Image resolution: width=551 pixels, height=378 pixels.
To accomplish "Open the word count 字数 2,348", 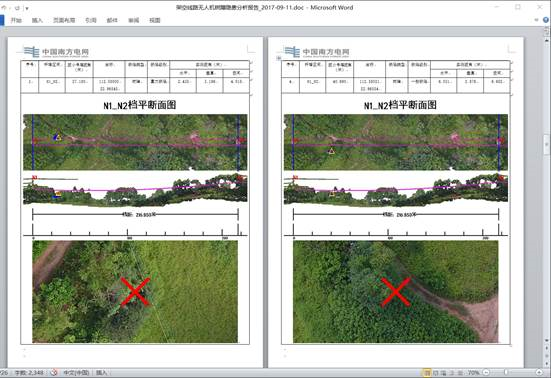I will (29, 372).
